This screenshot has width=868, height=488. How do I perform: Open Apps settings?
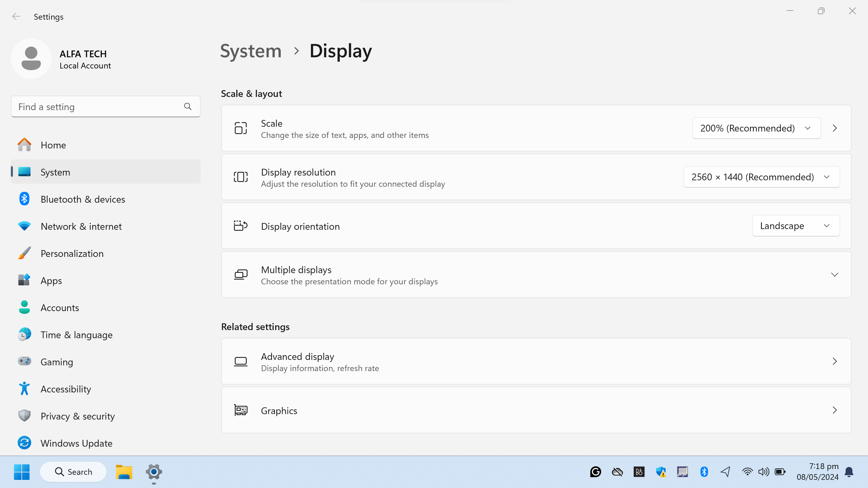click(x=106, y=280)
